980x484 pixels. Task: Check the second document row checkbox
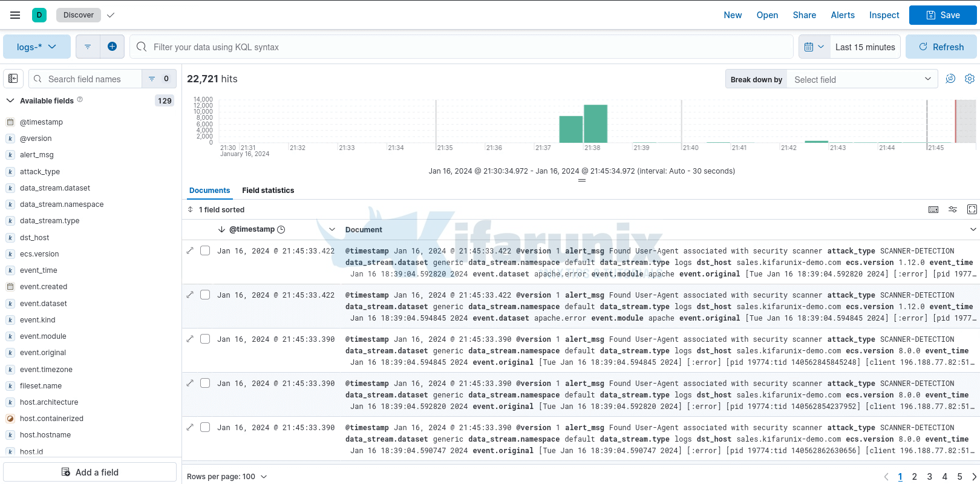coord(205,295)
